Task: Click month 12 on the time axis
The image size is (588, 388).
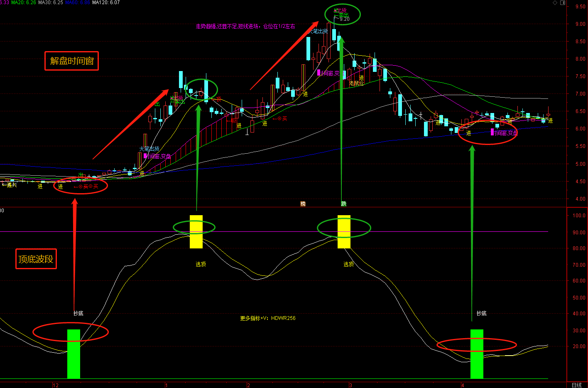Action: click(56, 385)
